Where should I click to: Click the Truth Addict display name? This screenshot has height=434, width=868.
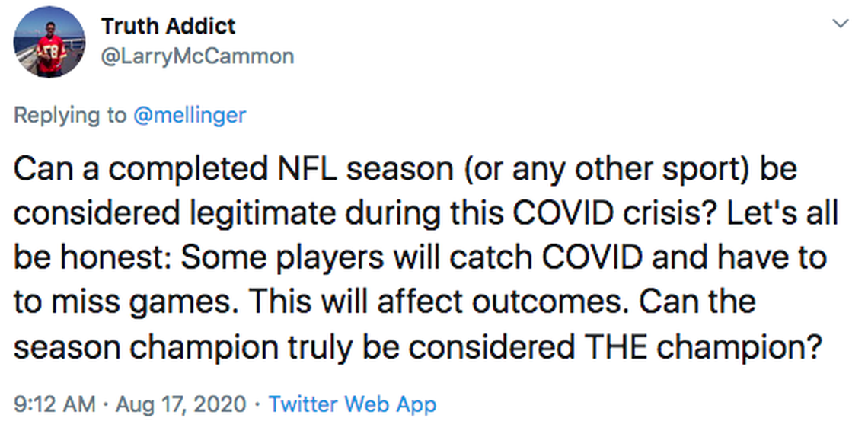(168, 26)
